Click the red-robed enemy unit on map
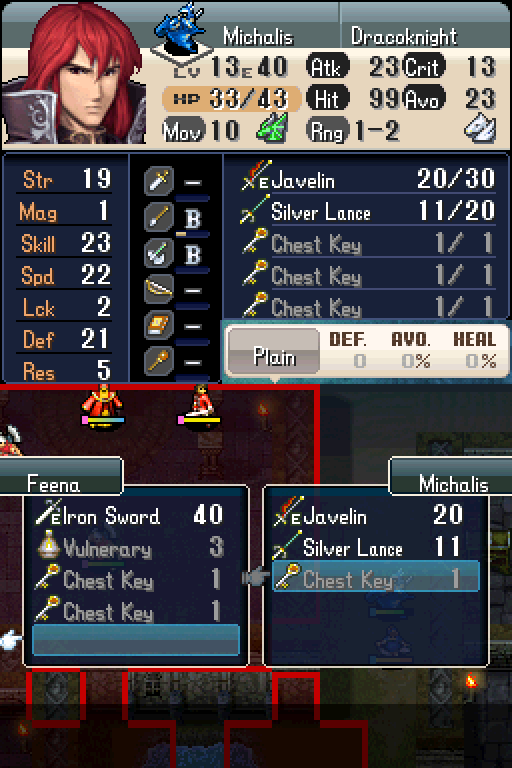Image resolution: width=512 pixels, height=768 pixels. pyautogui.click(x=103, y=406)
